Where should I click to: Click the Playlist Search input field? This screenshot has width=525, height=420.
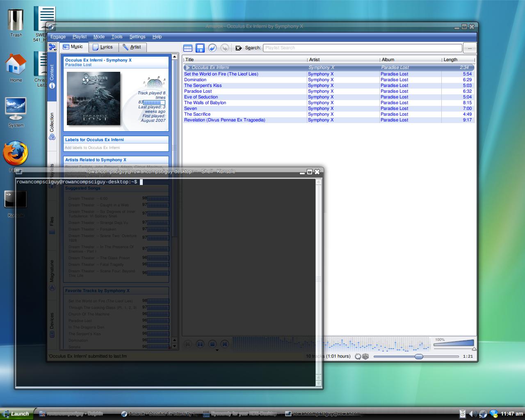[362, 48]
